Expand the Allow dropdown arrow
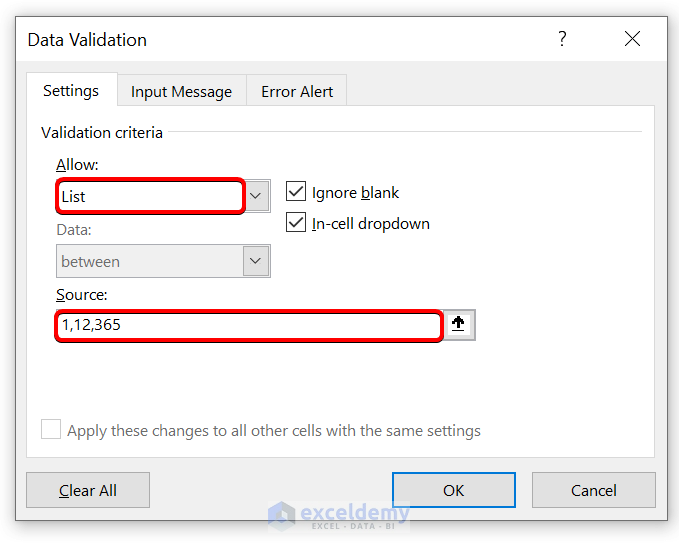Screen dimensions: 679x548 [257, 196]
